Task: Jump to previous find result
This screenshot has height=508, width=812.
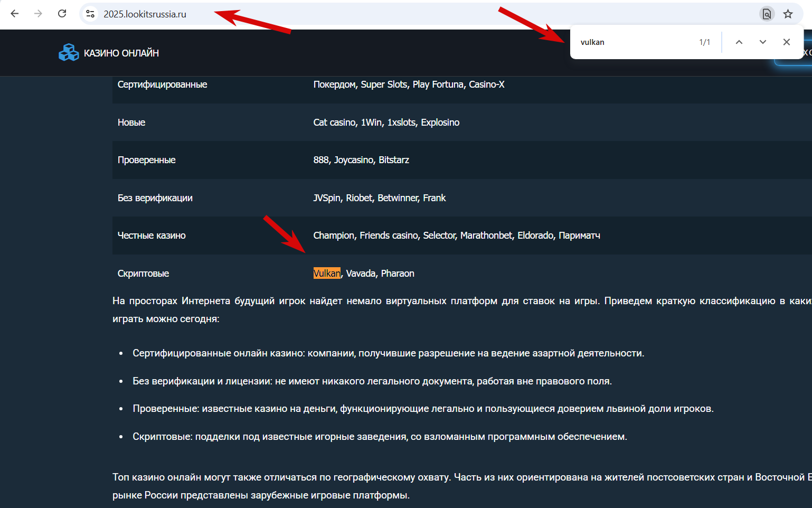Action: tap(739, 42)
